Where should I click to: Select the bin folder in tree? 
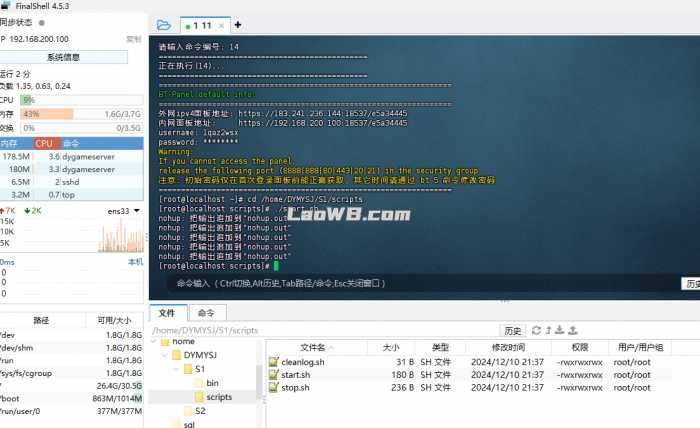212,383
